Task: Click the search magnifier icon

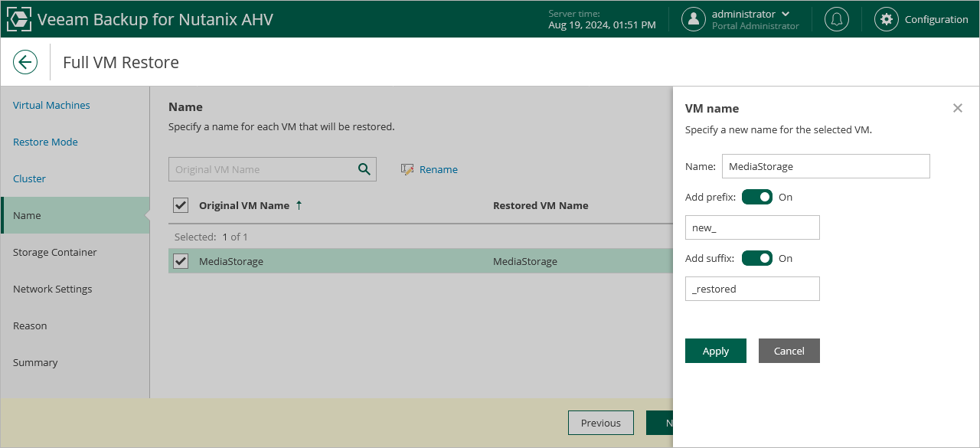Action: click(364, 169)
